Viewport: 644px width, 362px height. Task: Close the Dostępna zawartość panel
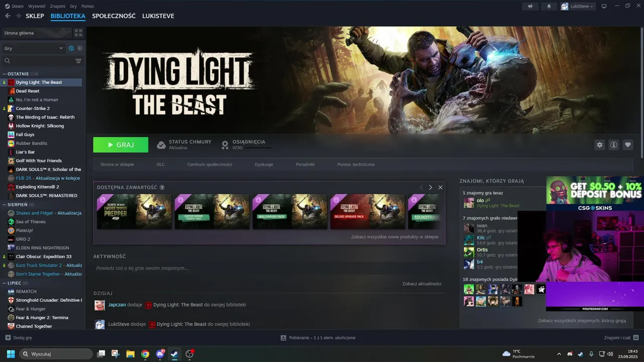(440, 187)
